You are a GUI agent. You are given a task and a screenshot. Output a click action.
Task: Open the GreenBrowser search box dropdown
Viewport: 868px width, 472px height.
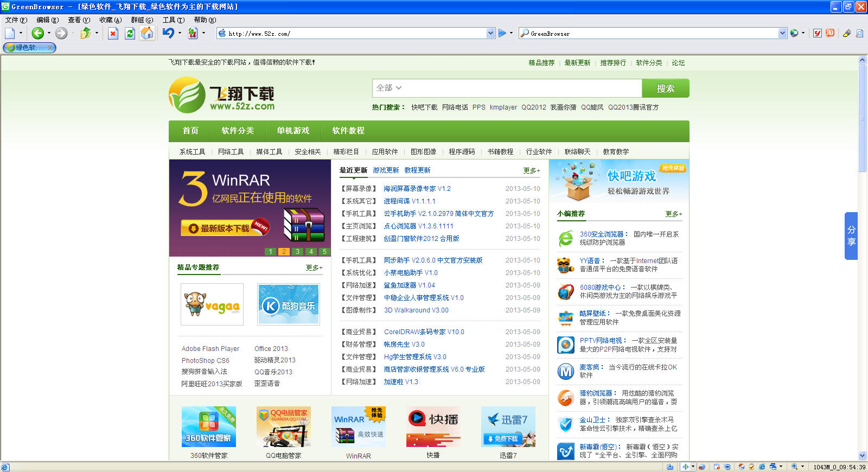click(x=782, y=33)
